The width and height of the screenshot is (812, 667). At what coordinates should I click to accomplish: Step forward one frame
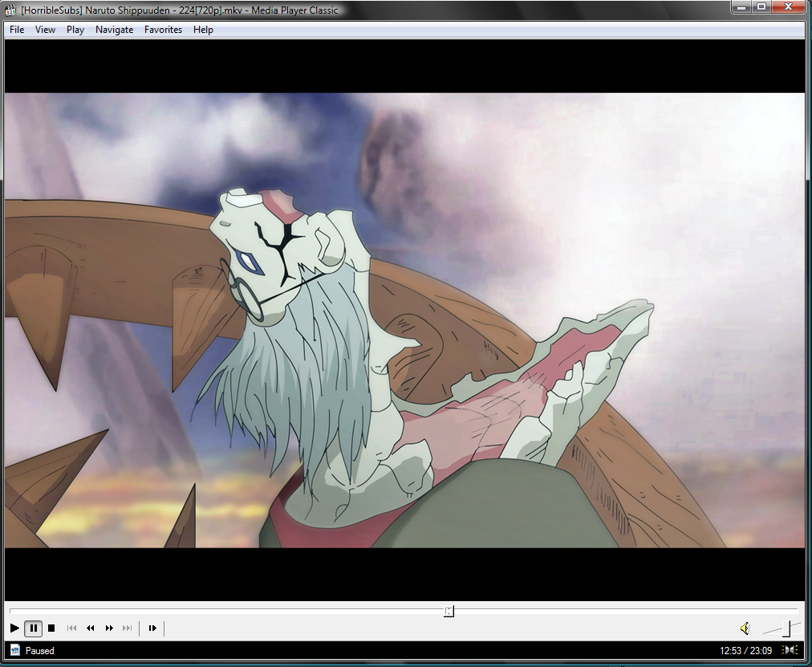pyautogui.click(x=152, y=628)
